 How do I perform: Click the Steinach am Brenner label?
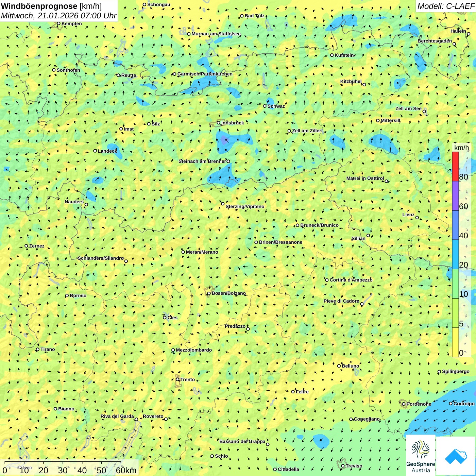pyautogui.click(x=202, y=161)
